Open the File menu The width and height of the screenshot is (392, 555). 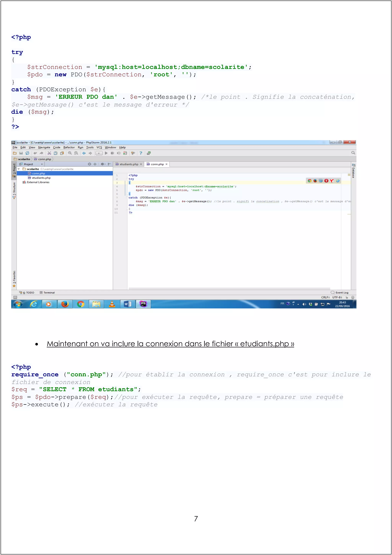[x=15, y=147]
